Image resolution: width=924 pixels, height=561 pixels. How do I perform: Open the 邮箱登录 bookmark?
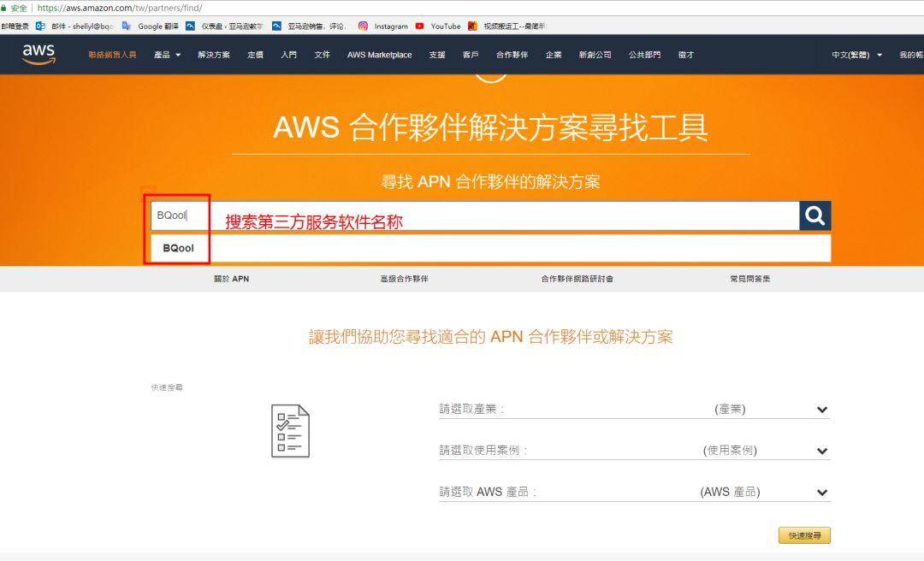click(15, 26)
